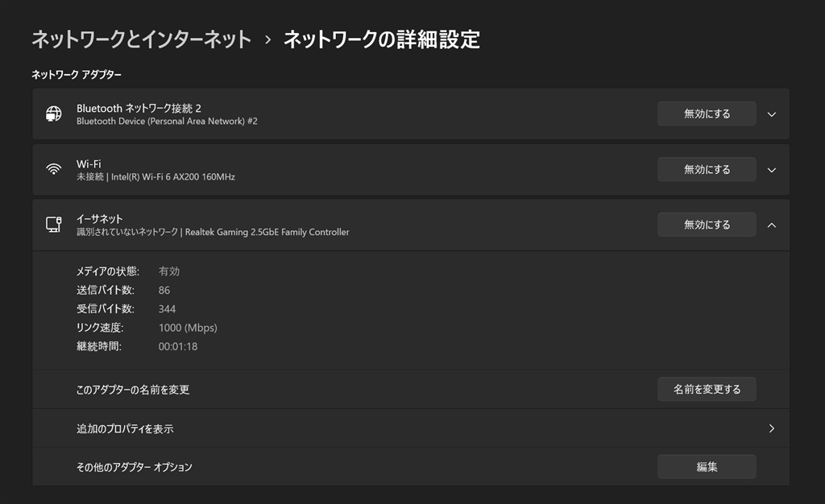
Task: Disable the イーサネット adapter
Action: click(x=707, y=225)
